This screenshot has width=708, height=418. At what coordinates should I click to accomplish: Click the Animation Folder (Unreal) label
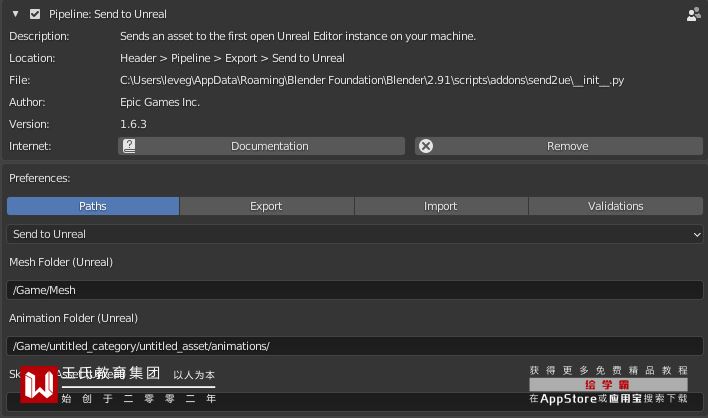coord(74,318)
